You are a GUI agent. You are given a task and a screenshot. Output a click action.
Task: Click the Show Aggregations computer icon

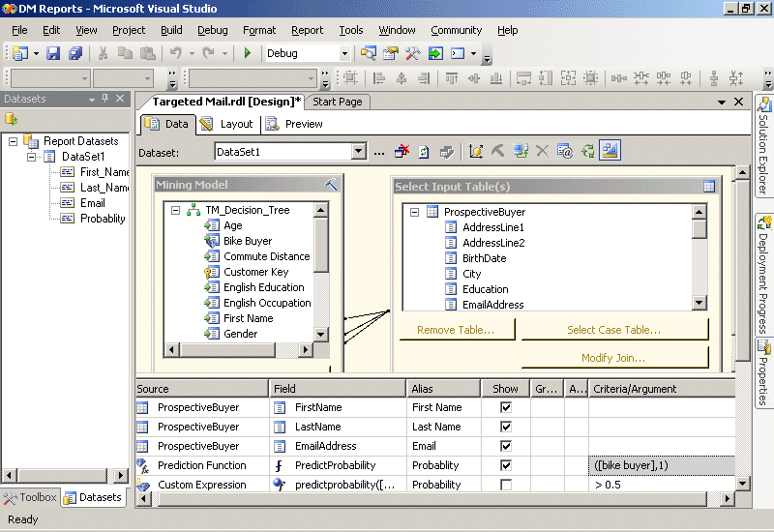coord(520,151)
